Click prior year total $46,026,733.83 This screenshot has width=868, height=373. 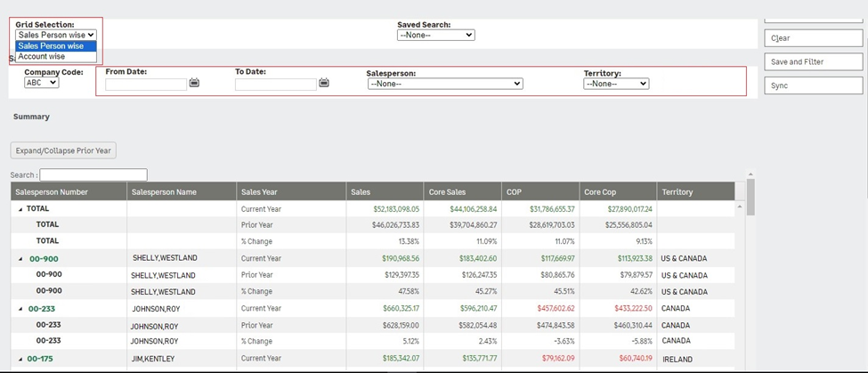click(396, 225)
